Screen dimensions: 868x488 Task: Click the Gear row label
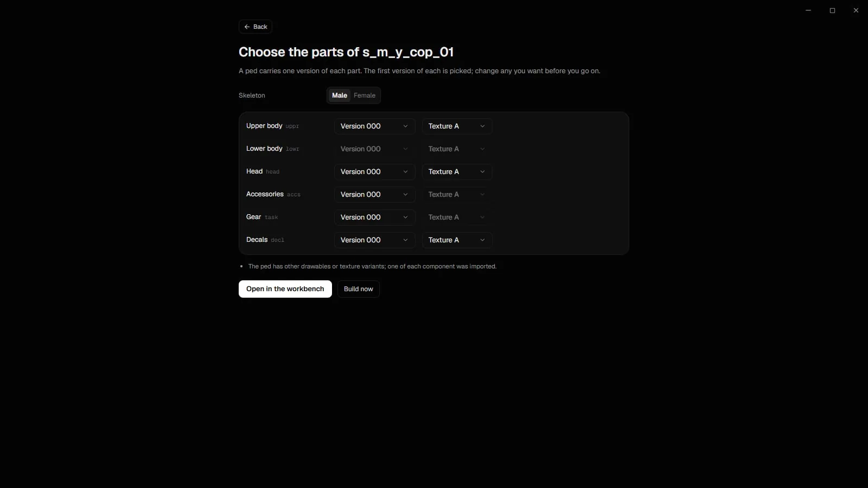coord(253,217)
